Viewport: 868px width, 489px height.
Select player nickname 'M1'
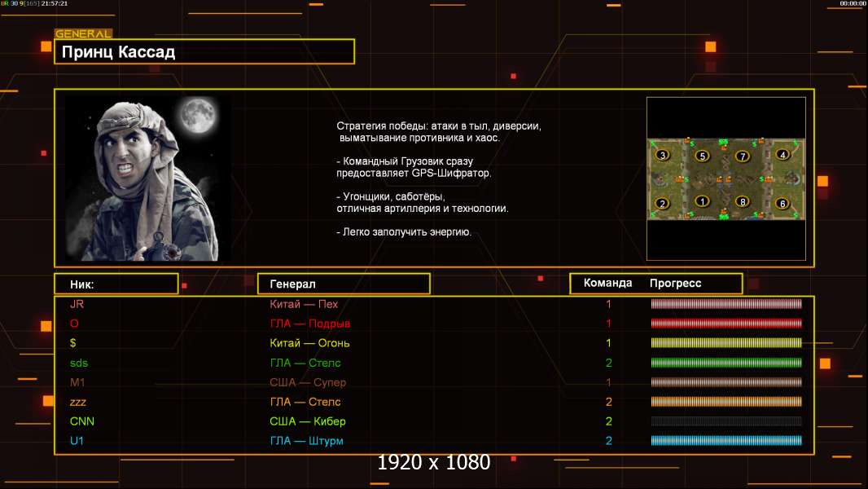coord(77,382)
